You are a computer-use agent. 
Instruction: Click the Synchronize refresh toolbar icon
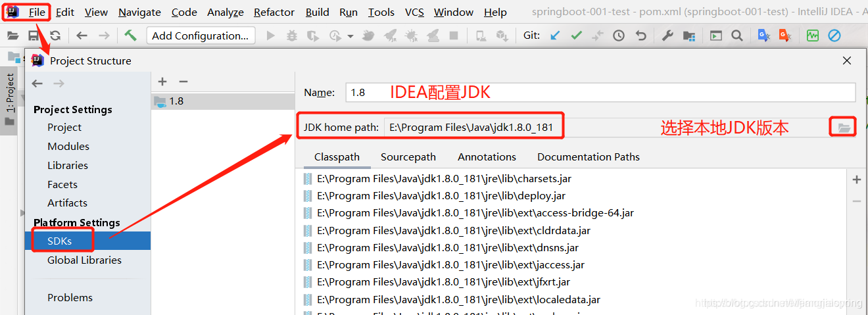click(55, 36)
